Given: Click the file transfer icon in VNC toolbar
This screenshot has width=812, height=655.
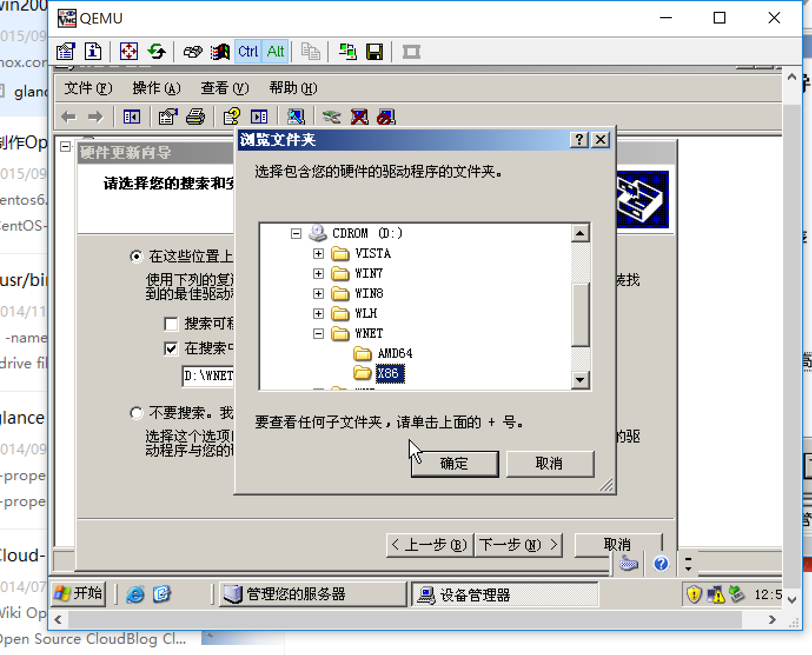Looking at the screenshot, I should click(x=310, y=52).
